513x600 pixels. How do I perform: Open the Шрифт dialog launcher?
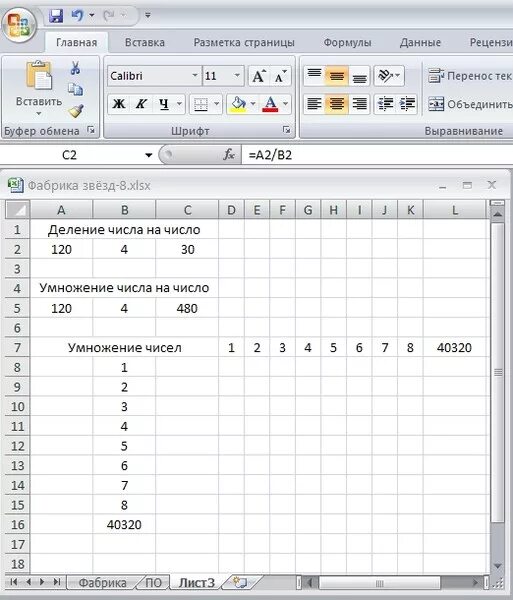pos(286,130)
